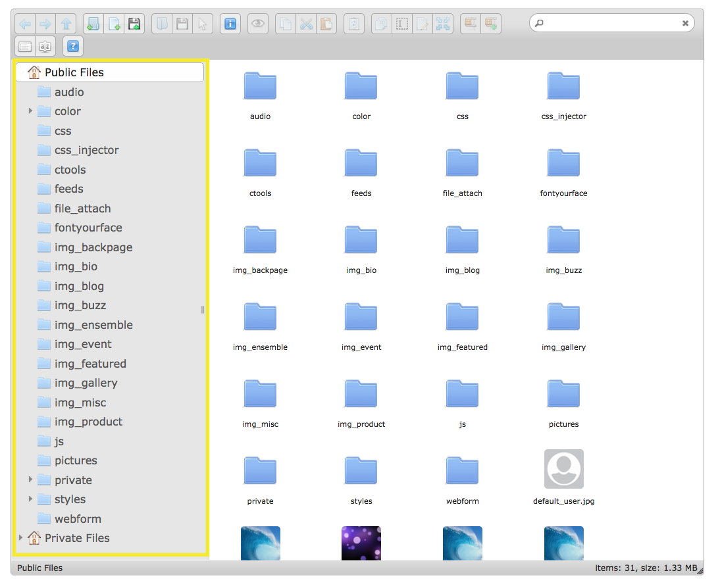
Task: Switch to list view with view icon
Action: [25, 46]
